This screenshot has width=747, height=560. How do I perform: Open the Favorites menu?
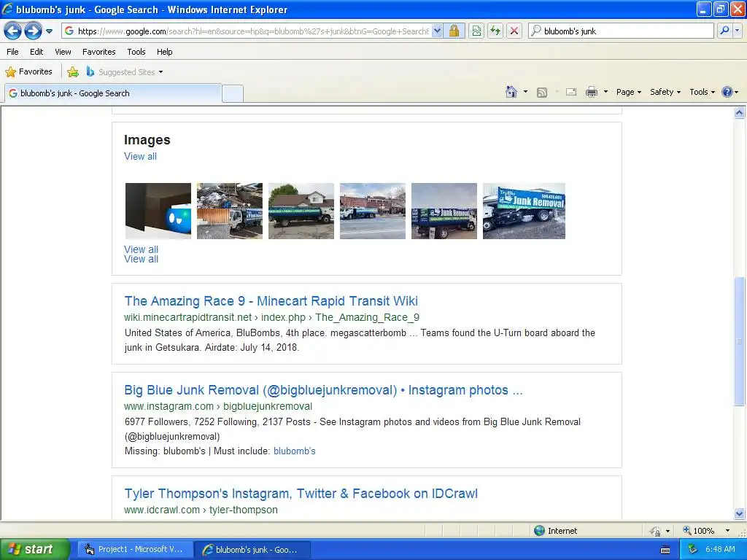pyautogui.click(x=99, y=52)
